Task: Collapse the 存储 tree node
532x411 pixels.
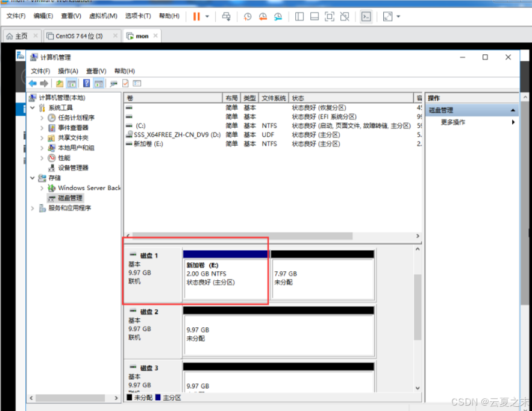Action: [33, 178]
